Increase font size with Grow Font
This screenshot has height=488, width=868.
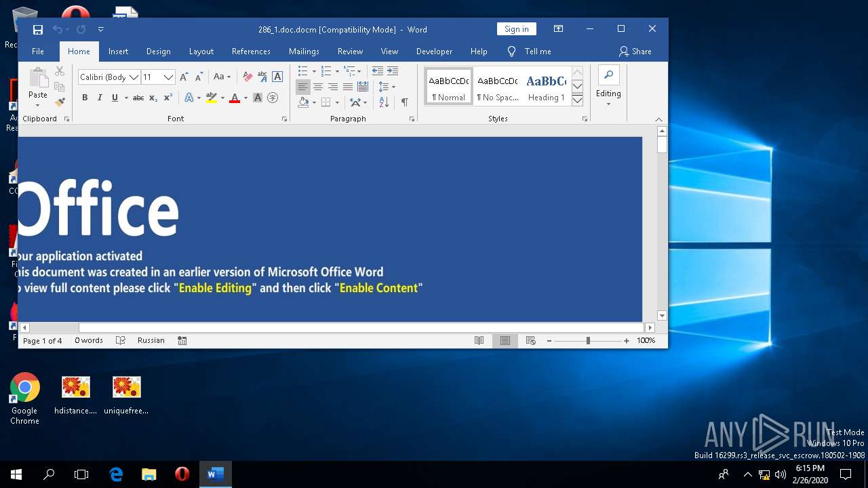tap(184, 77)
